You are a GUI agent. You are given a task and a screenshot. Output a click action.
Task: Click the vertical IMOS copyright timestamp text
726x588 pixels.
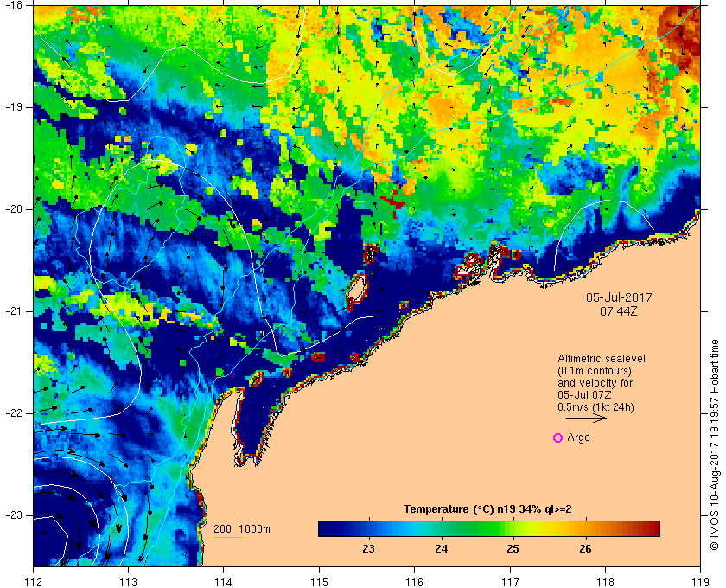(715, 444)
